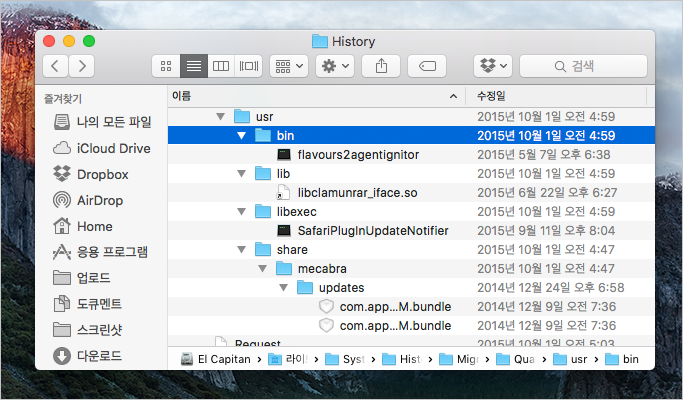
Task: Click the bin folder icon
Action: 263,136
